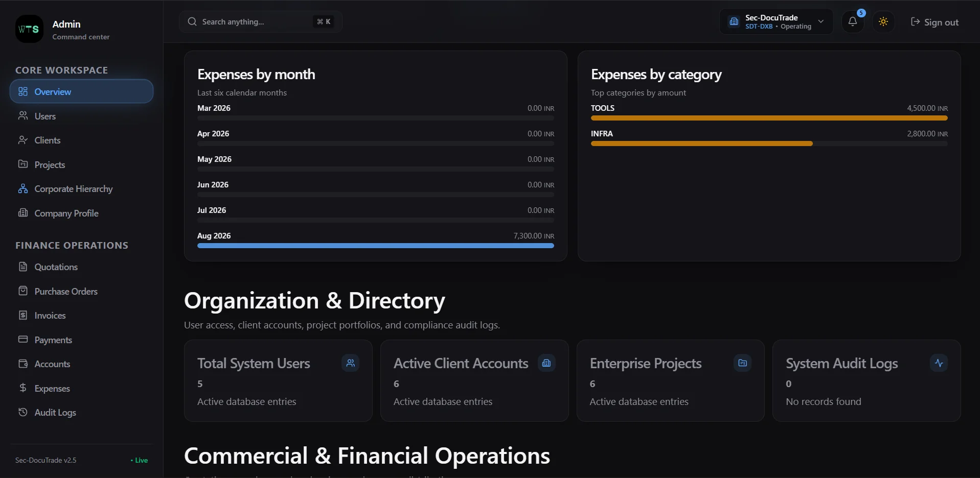Image resolution: width=980 pixels, height=478 pixels.
Task: Open the Users sidebar item
Action: [x=82, y=116]
